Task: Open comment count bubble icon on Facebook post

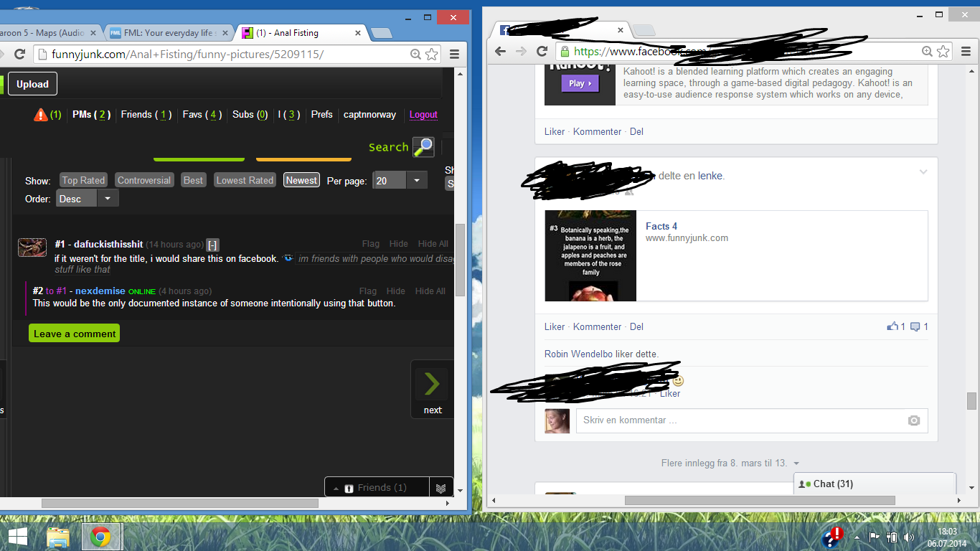Action: click(915, 326)
